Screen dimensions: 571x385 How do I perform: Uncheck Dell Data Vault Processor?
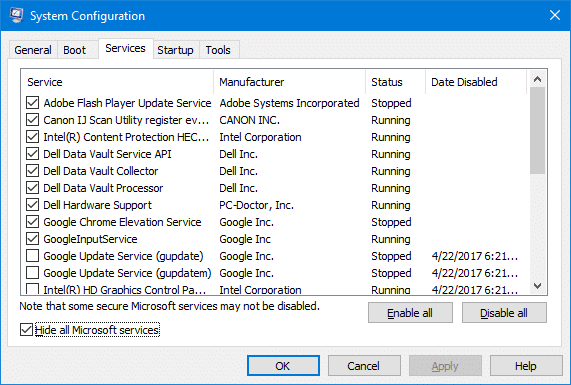pos(32,188)
